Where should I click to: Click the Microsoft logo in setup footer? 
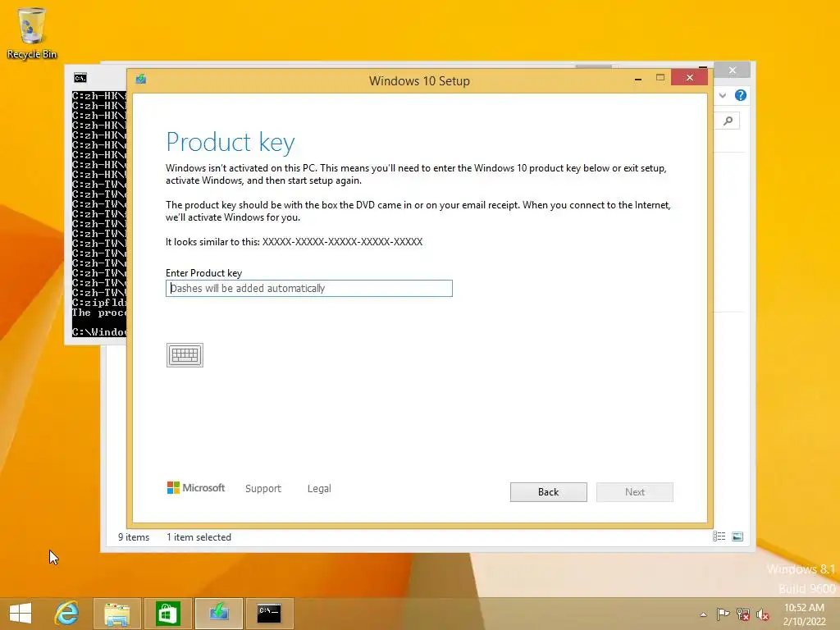pos(196,487)
